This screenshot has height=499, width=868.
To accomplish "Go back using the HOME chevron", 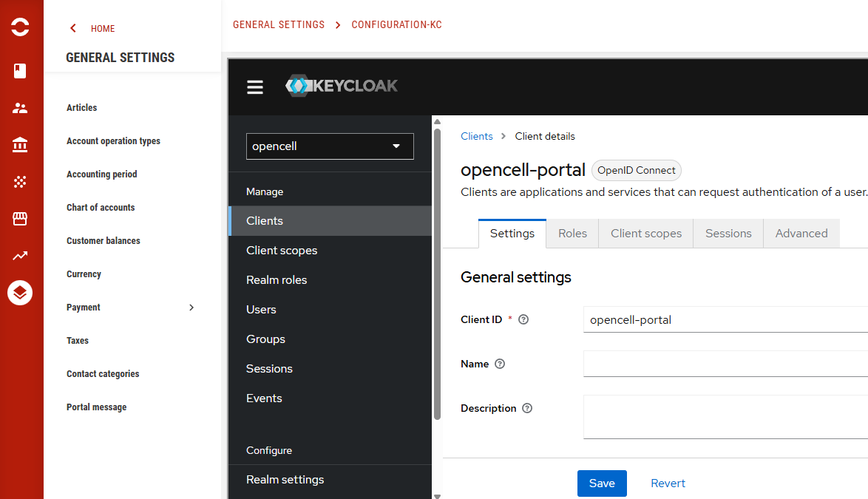I will click(x=73, y=29).
